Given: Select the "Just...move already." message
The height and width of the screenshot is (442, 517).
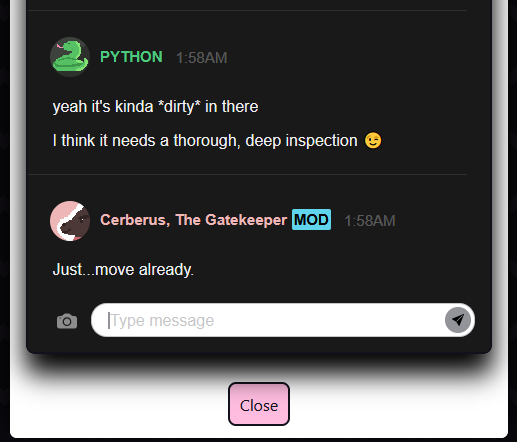Looking at the screenshot, I should click(x=123, y=269).
